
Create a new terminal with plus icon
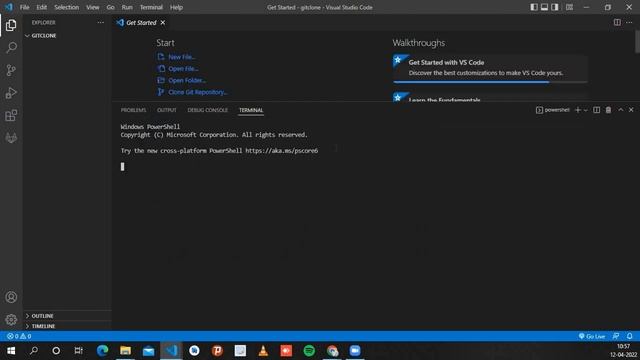pyautogui.click(x=578, y=110)
